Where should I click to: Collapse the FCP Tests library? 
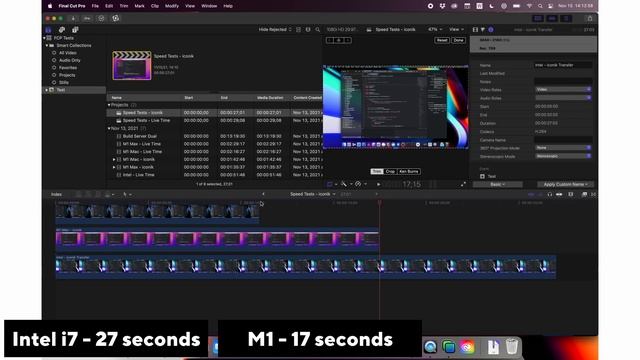[x=44, y=38]
